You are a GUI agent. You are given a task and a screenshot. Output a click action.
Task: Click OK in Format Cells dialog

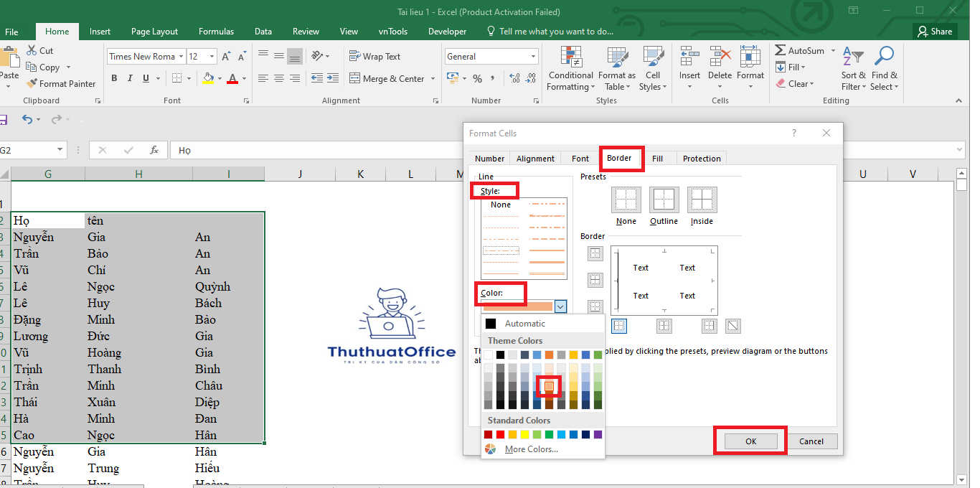(750, 441)
